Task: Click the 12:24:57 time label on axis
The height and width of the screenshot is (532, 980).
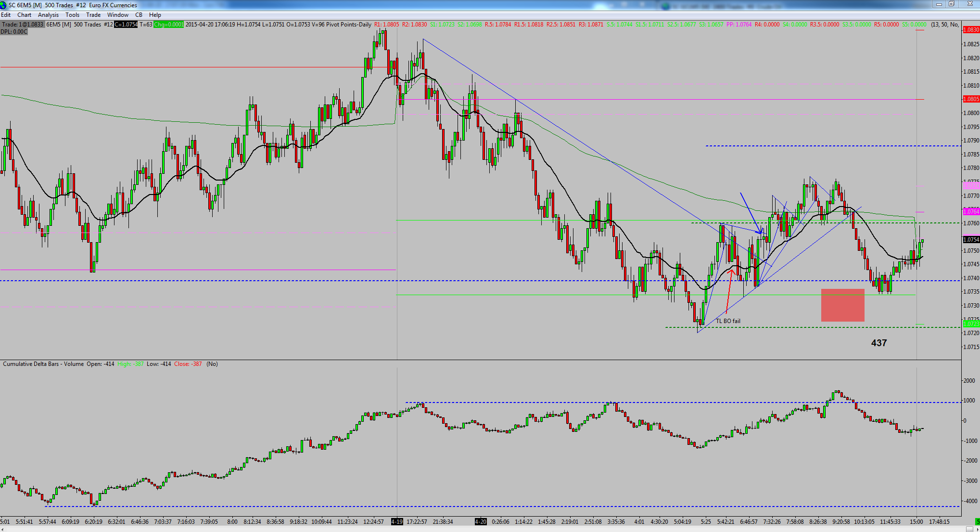Action: point(373,521)
